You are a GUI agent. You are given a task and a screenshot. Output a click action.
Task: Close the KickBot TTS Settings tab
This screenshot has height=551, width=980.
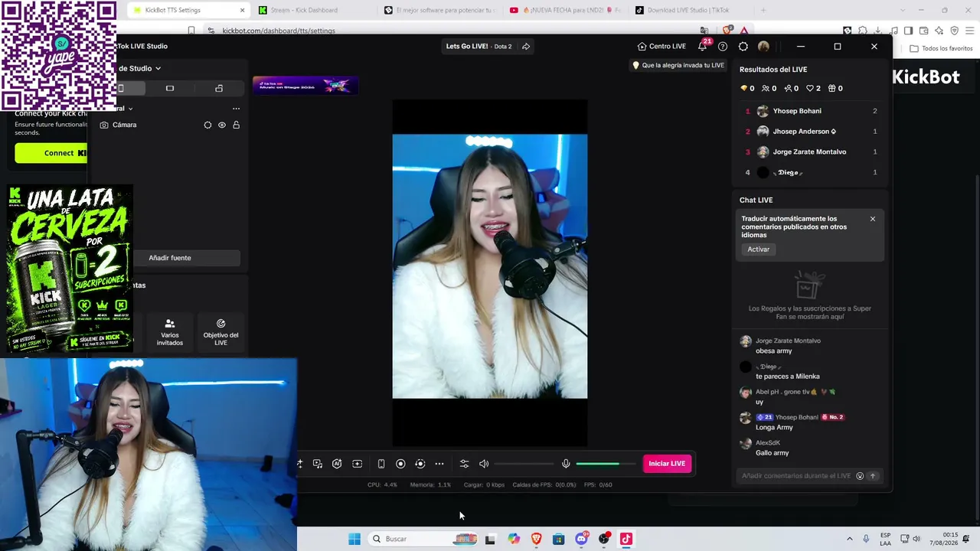[x=242, y=10]
